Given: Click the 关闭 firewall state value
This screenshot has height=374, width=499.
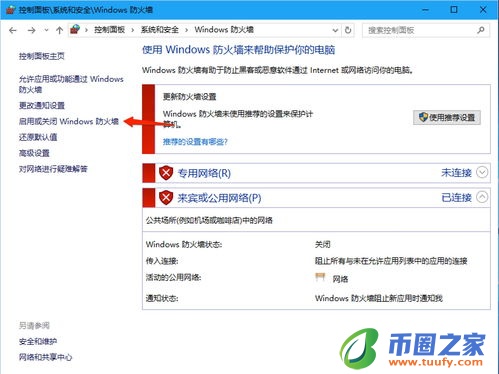Looking at the screenshot, I should point(323,245).
